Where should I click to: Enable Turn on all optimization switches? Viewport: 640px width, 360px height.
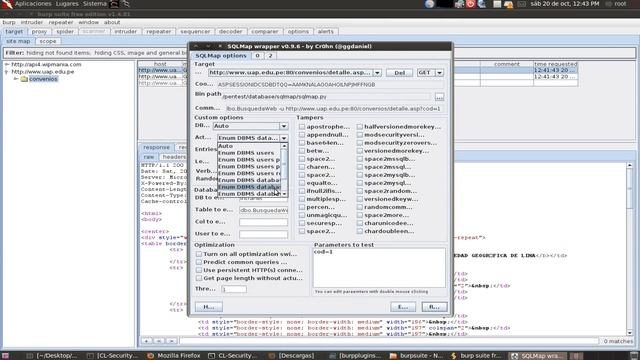coord(199,254)
